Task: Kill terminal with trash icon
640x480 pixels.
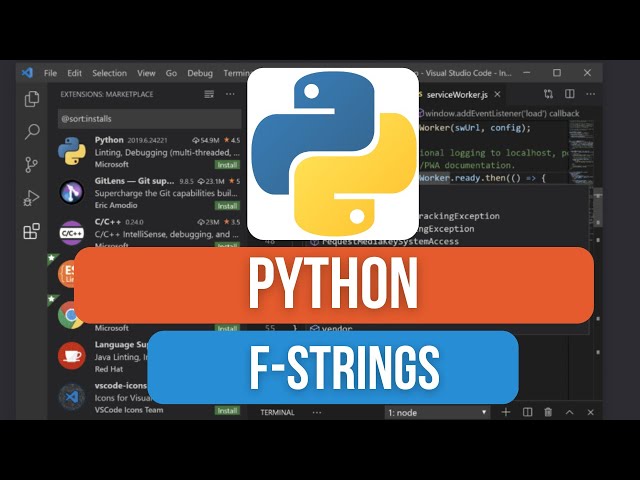Action: 548,412
